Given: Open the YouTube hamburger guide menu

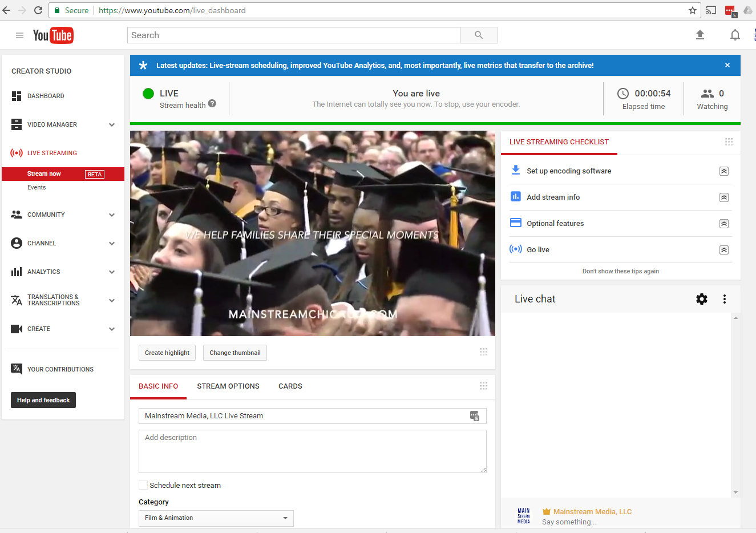Looking at the screenshot, I should click(19, 35).
